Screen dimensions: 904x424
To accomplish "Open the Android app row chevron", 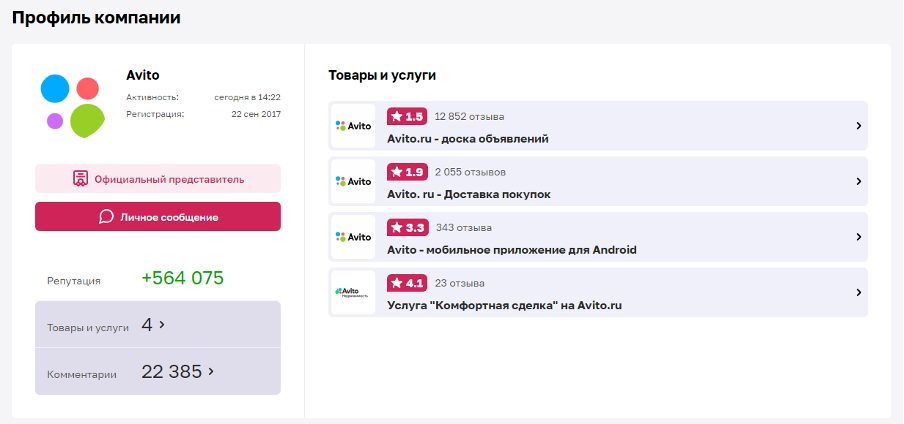I will click(x=858, y=237).
